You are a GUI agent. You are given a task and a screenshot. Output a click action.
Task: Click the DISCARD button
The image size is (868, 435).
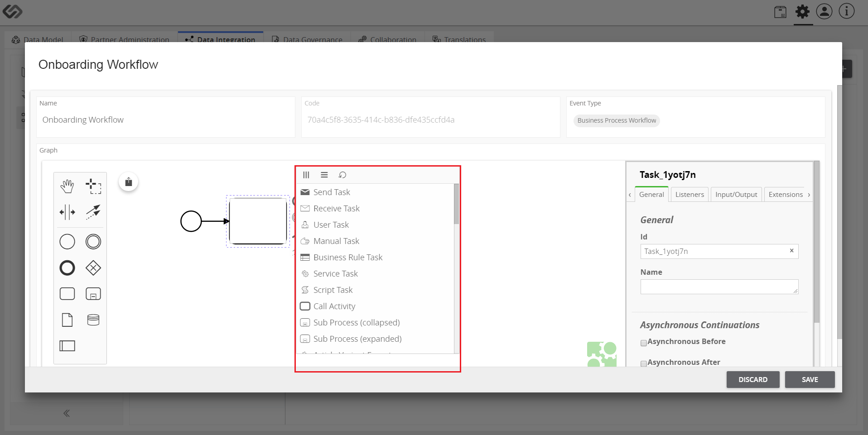[x=753, y=380]
